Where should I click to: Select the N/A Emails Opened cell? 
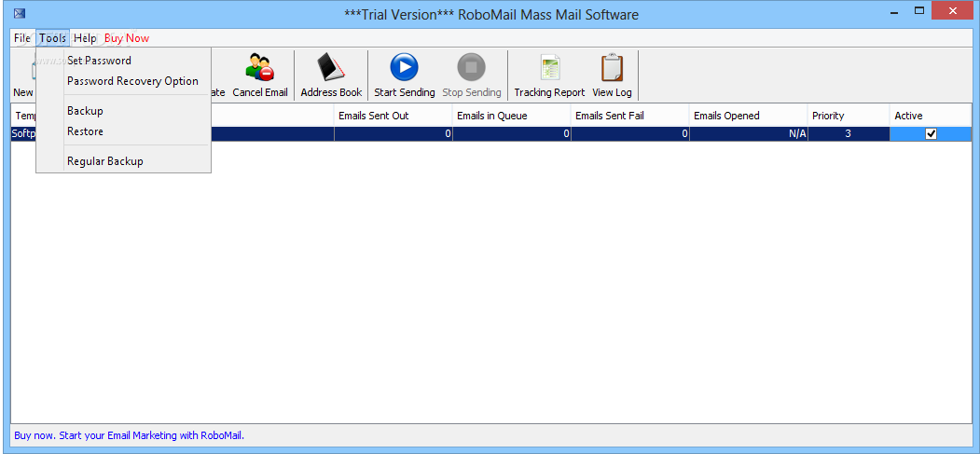pyautogui.click(x=748, y=133)
